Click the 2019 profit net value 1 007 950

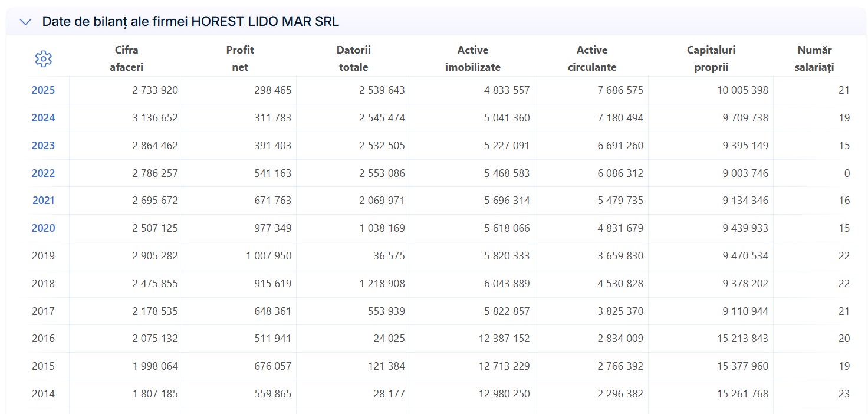[x=265, y=256]
